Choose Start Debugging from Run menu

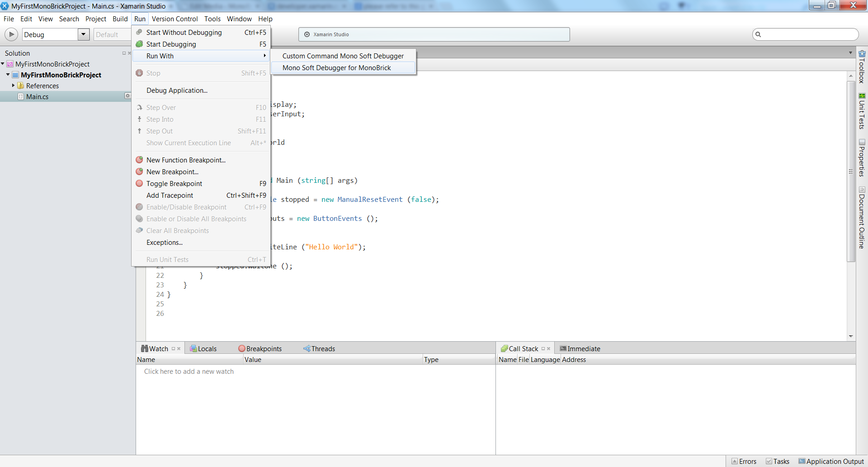[202, 44]
